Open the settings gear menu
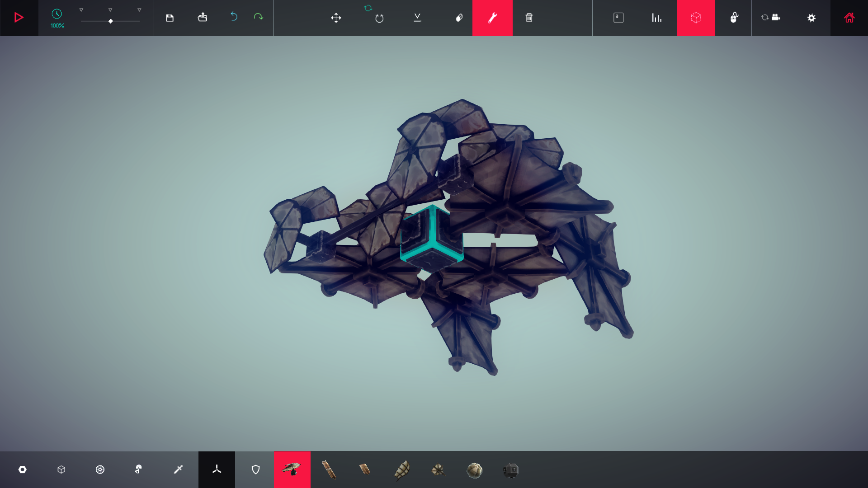This screenshot has width=868, height=488. pos(811,18)
